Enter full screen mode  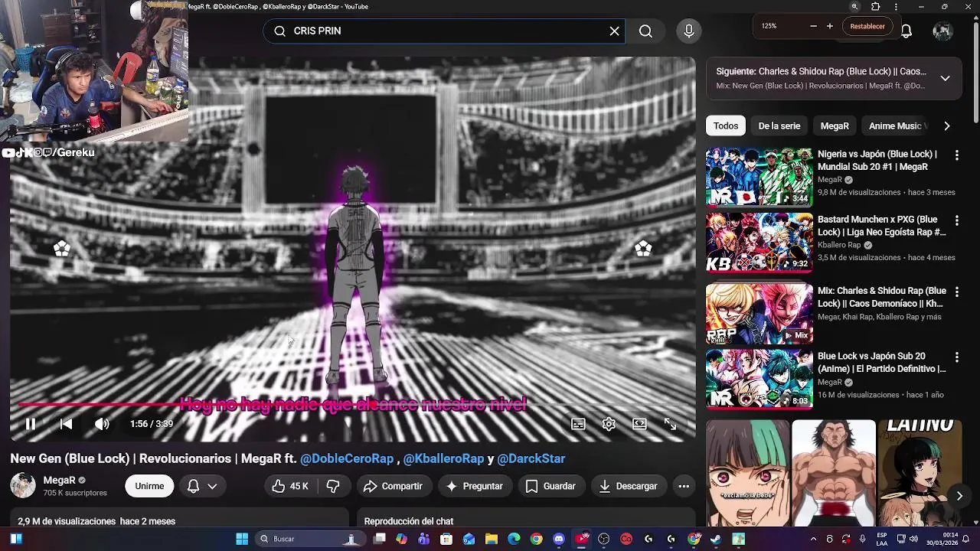click(x=670, y=424)
